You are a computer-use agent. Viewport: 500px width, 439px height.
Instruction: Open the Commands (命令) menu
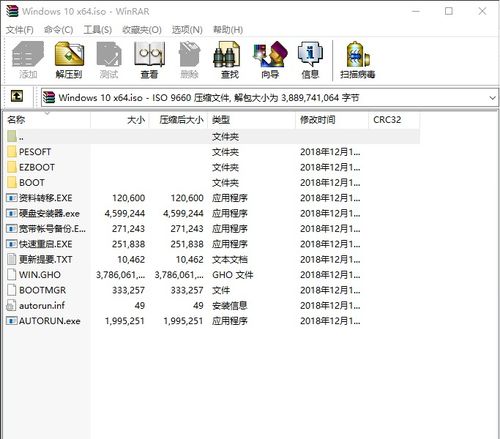point(58,30)
